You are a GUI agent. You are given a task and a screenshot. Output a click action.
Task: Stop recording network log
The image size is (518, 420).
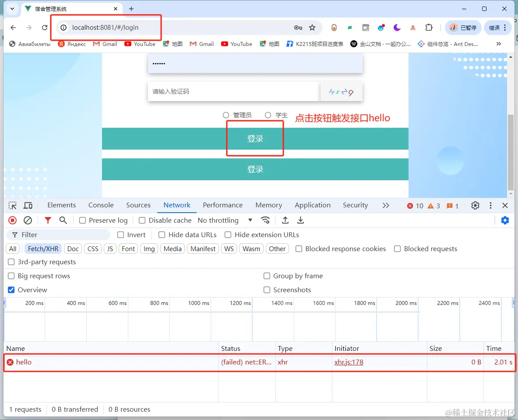pyautogui.click(x=13, y=220)
